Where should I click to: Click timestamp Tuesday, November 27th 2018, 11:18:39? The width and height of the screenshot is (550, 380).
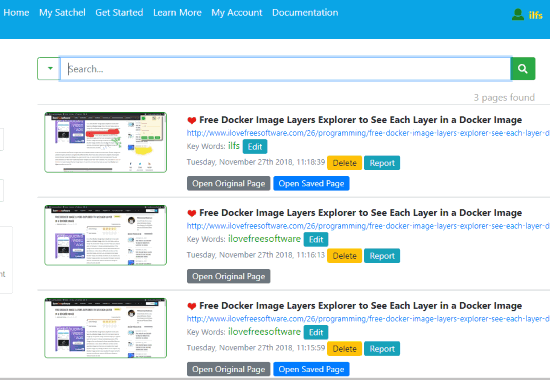[x=256, y=162]
